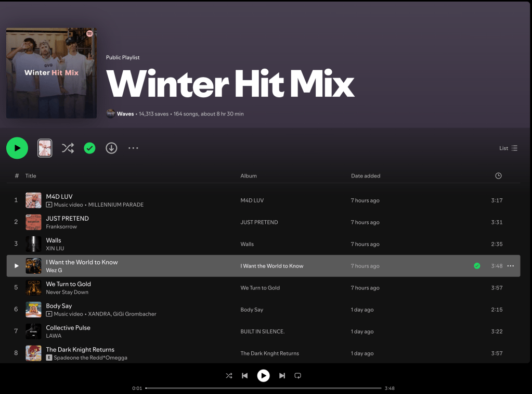532x394 pixels.
Task: Click the # column header
Action: [17, 175]
